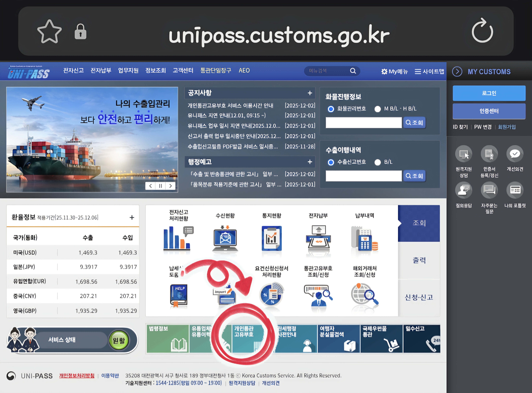
Task: Pause the banner slideshow
Action: (160, 186)
